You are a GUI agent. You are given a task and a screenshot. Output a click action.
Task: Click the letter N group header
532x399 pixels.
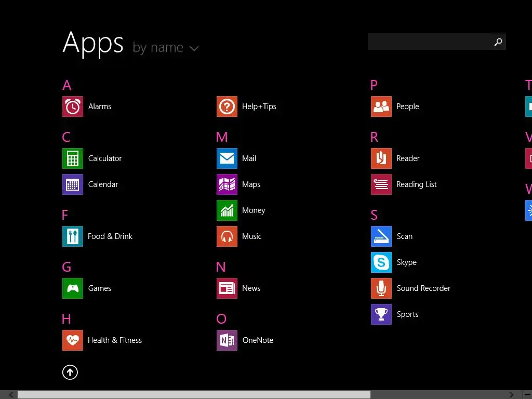coord(221,267)
